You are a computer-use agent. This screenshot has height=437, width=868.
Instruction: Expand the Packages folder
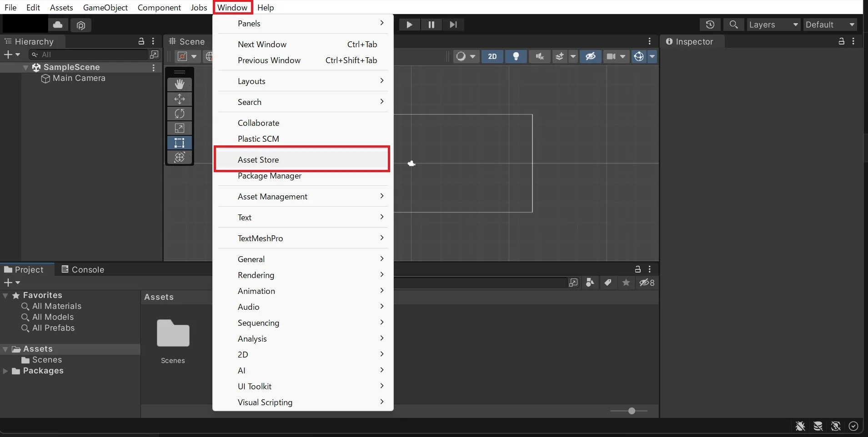click(x=5, y=371)
